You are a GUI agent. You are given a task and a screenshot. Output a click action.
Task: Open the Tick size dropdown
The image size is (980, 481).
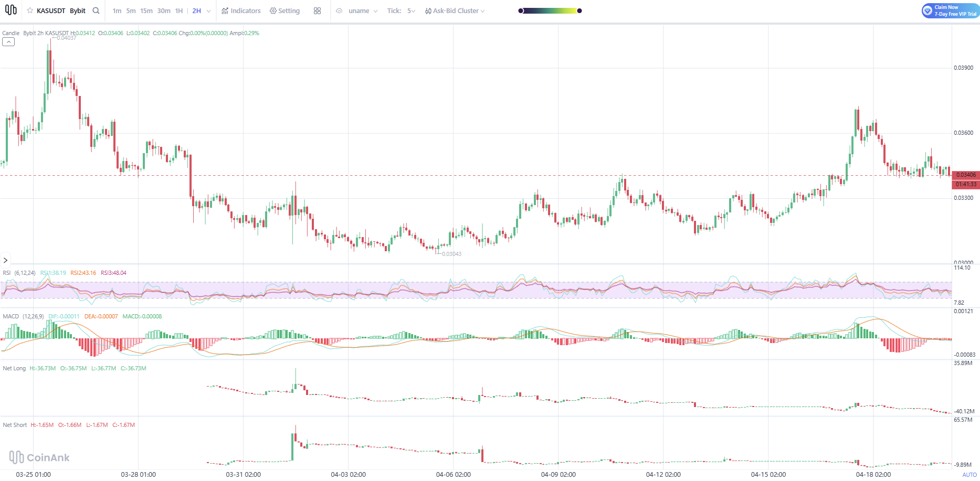(x=411, y=10)
